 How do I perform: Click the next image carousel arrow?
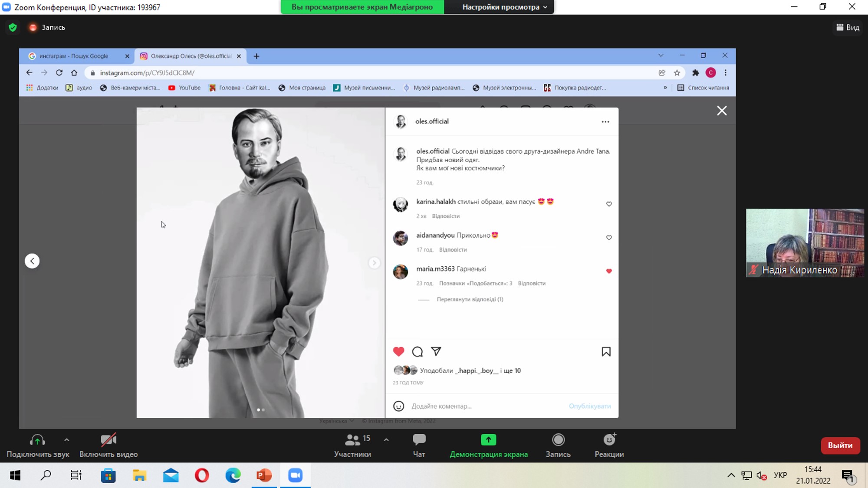374,263
